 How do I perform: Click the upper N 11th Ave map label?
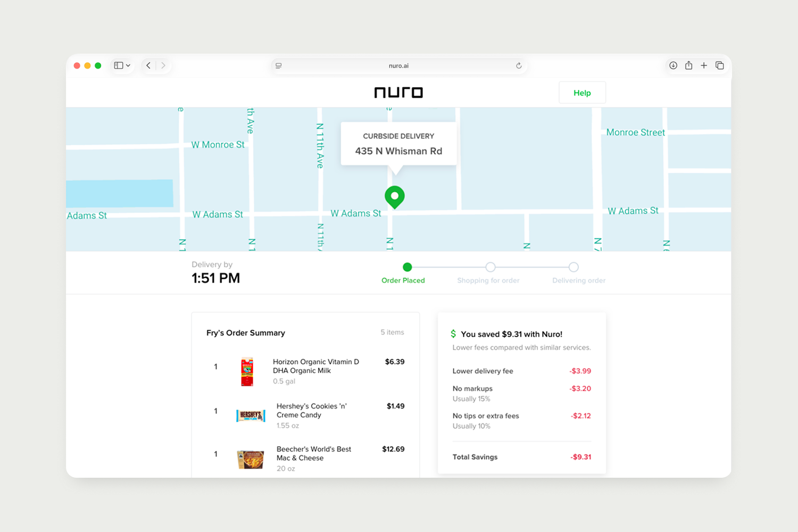click(x=320, y=146)
